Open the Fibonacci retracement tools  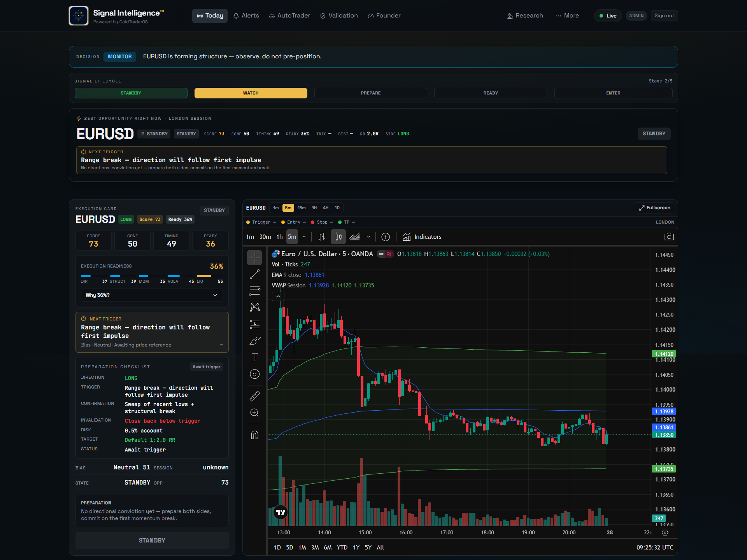coord(255,291)
